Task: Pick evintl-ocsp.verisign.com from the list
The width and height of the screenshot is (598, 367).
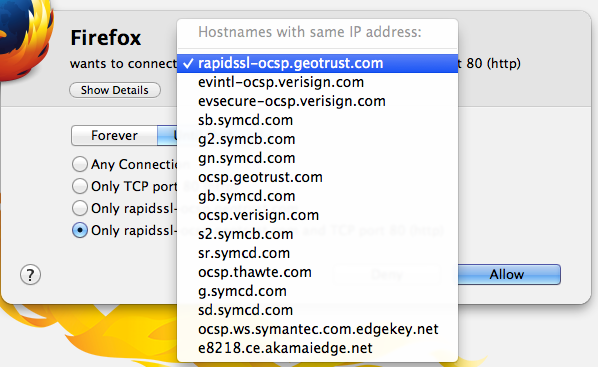Action: coord(317,82)
